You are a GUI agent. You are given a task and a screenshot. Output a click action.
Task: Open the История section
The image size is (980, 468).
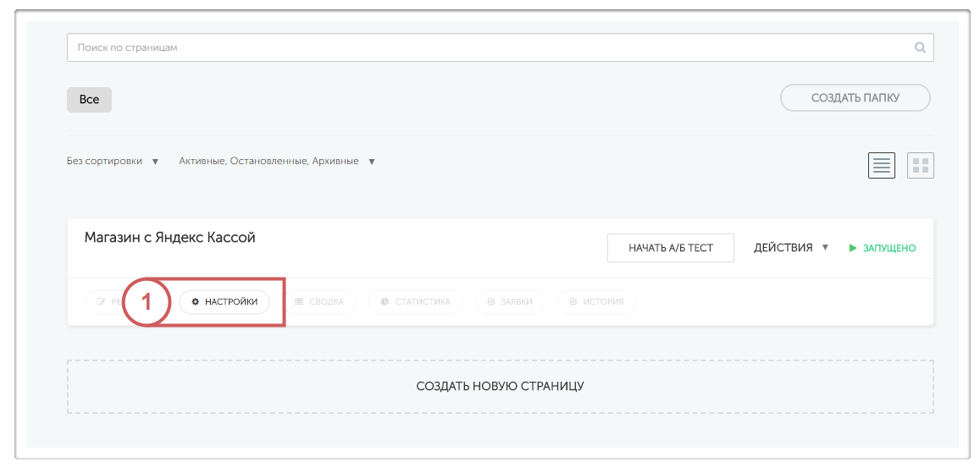point(596,302)
